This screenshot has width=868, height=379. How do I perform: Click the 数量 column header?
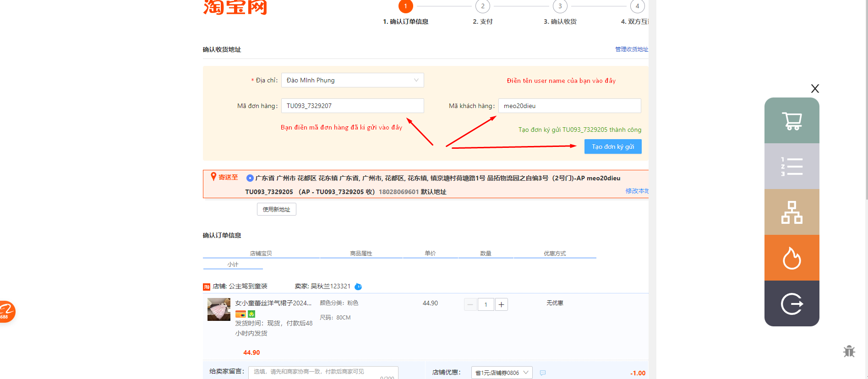click(486, 254)
